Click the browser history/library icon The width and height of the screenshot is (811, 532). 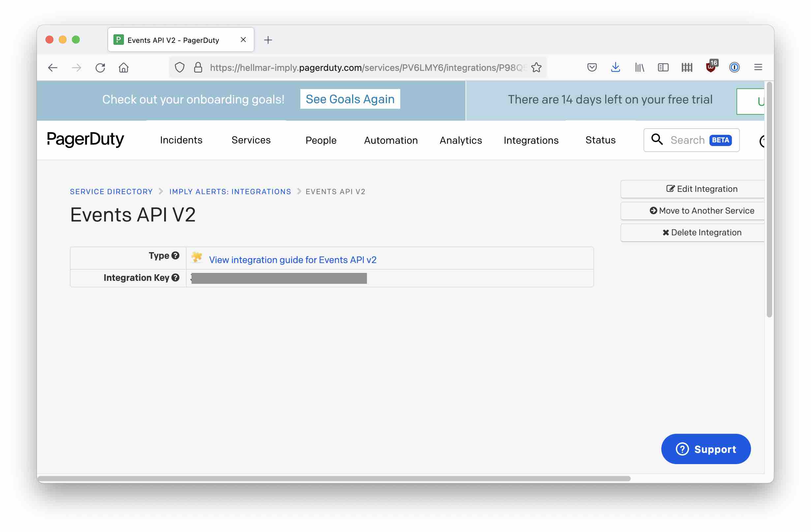coord(639,67)
